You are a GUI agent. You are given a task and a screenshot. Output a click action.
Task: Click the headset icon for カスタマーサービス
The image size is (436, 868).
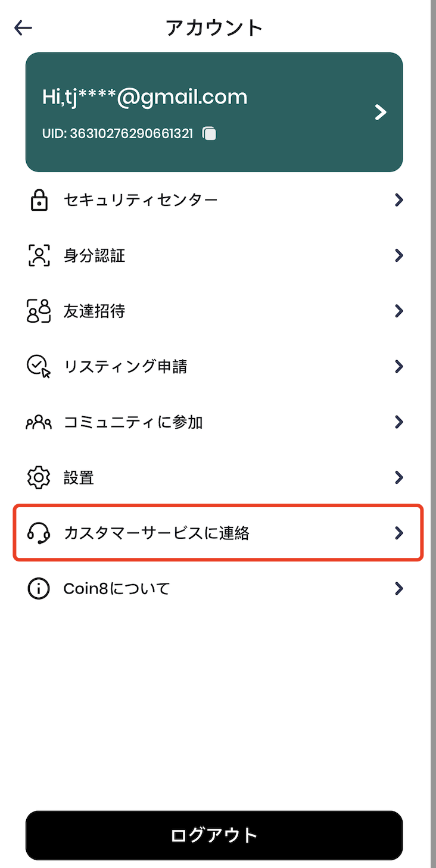(39, 533)
